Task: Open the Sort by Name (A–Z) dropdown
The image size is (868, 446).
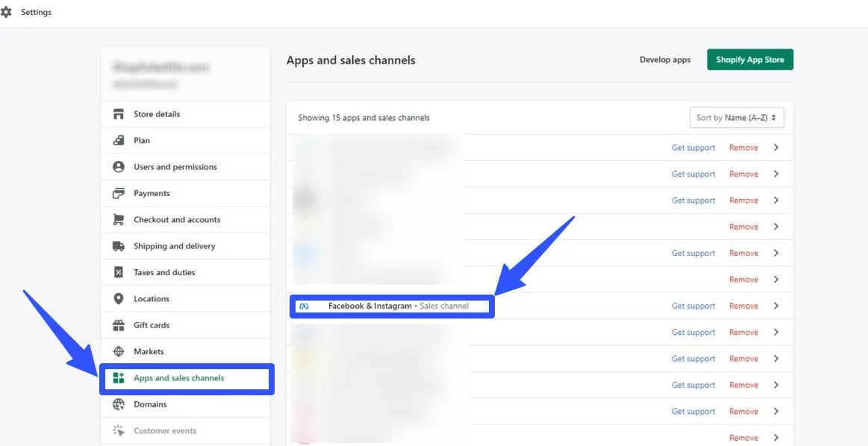Action: 736,118
